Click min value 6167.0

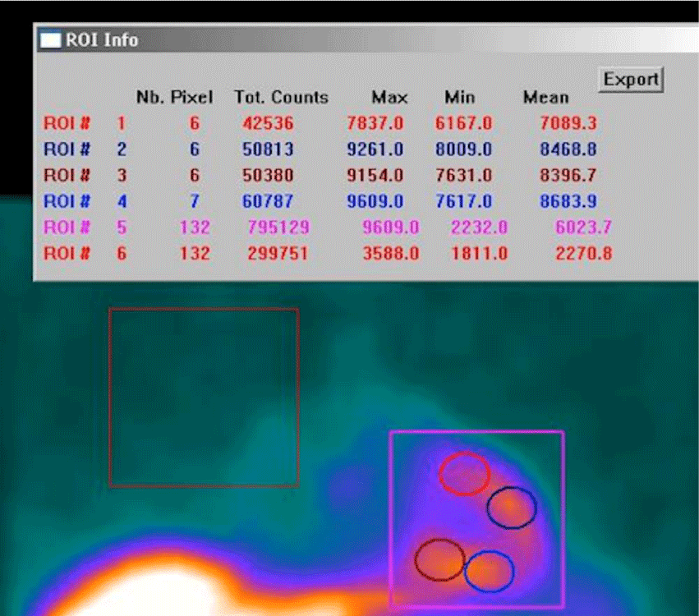tap(463, 123)
